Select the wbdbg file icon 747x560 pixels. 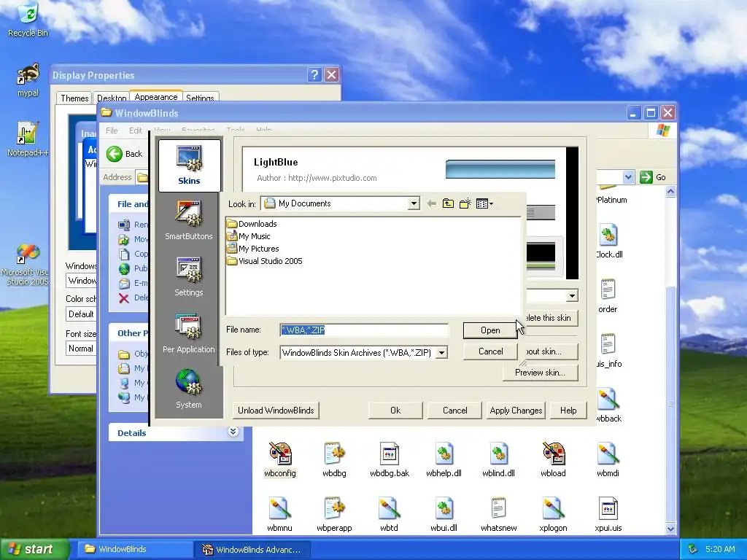pos(334,459)
